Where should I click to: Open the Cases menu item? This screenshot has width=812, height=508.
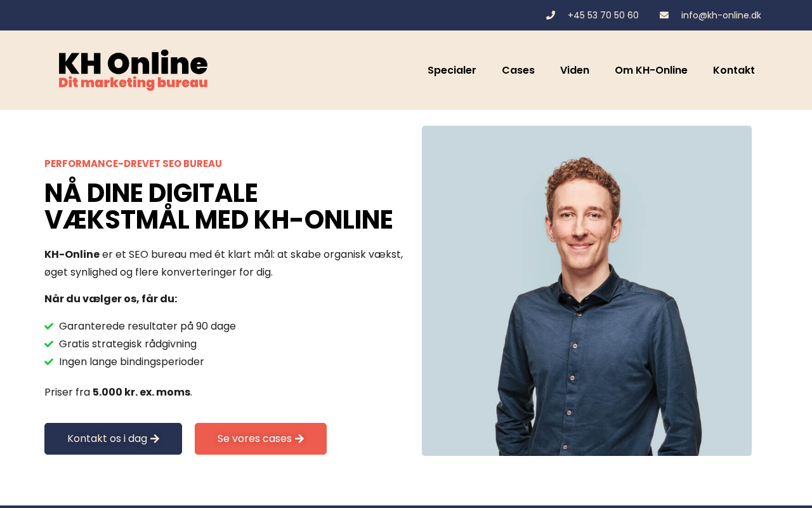[518, 70]
